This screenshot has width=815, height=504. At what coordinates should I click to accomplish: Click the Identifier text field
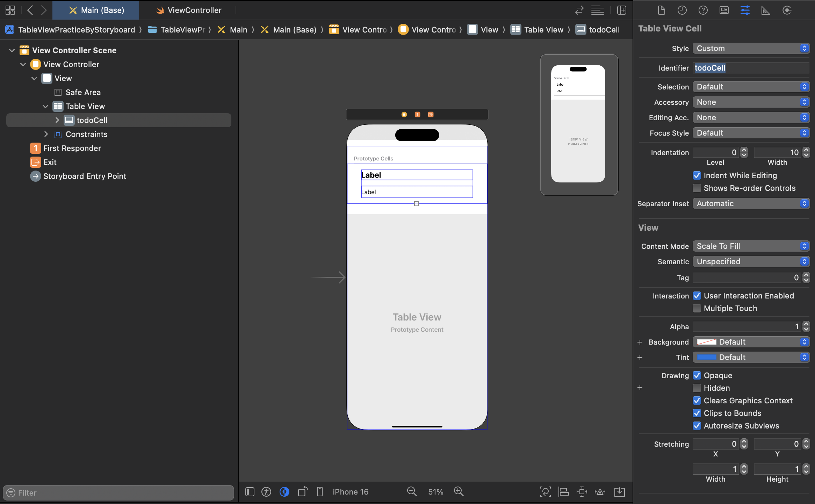(751, 68)
